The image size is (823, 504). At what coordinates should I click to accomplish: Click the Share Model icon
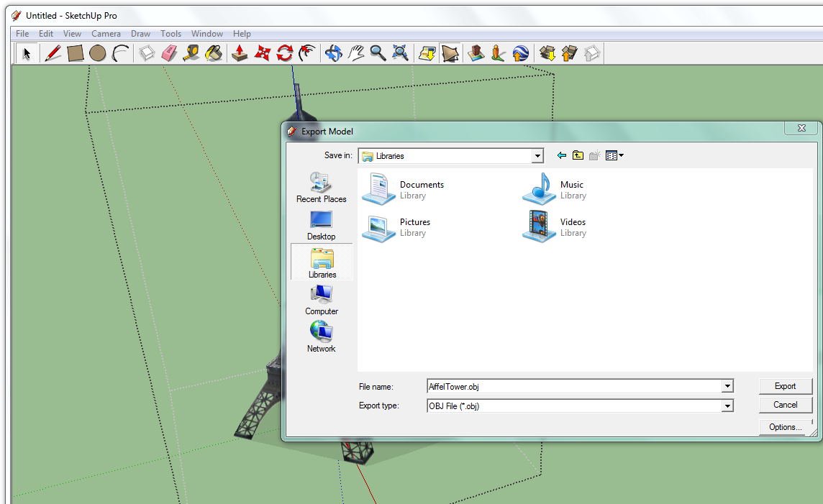(x=570, y=53)
